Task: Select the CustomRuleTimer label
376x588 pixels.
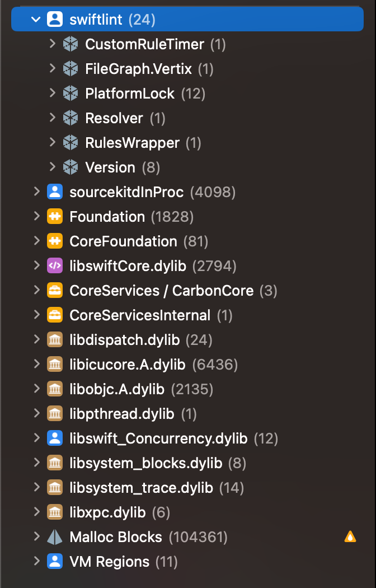Action: click(144, 44)
